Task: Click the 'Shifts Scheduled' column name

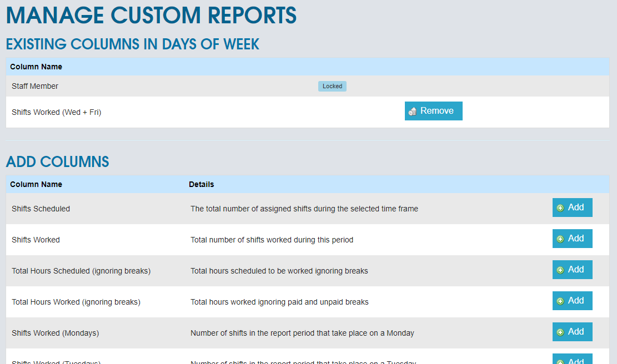Action: tap(41, 209)
